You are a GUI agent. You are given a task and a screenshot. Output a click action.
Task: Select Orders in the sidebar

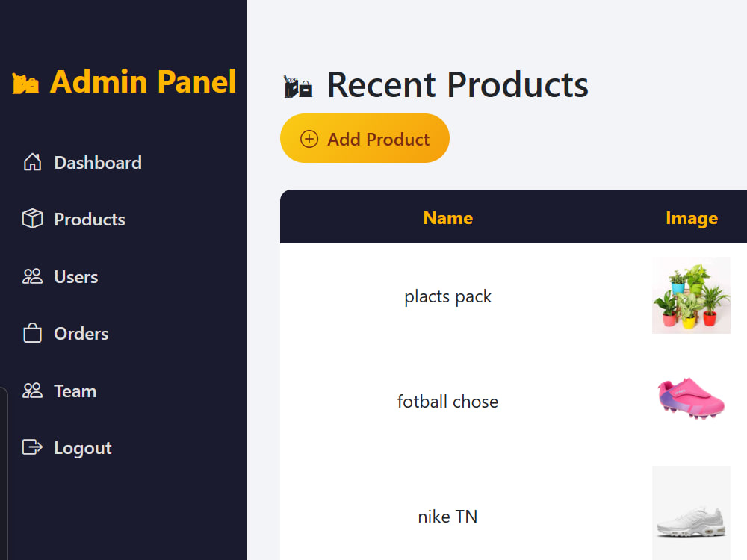coord(81,333)
